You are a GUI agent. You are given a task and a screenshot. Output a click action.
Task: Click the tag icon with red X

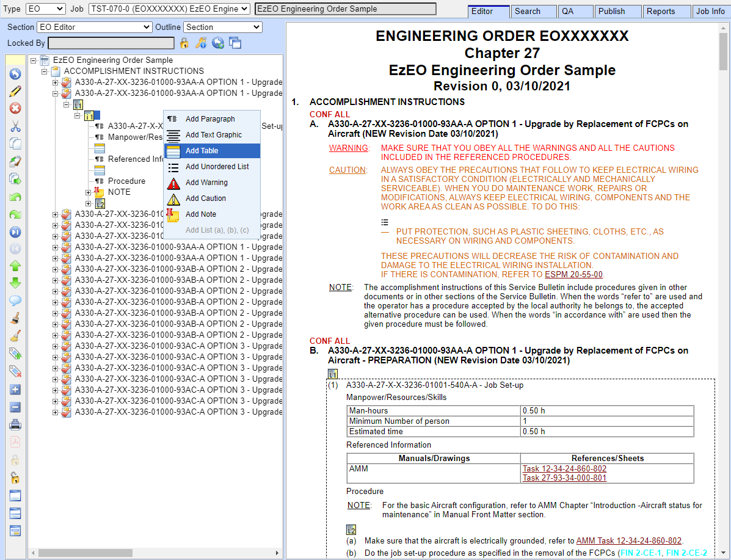coord(15,372)
